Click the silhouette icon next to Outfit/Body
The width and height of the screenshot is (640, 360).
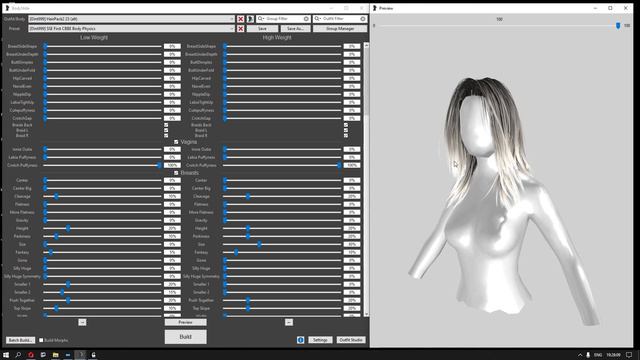[x=250, y=19]
